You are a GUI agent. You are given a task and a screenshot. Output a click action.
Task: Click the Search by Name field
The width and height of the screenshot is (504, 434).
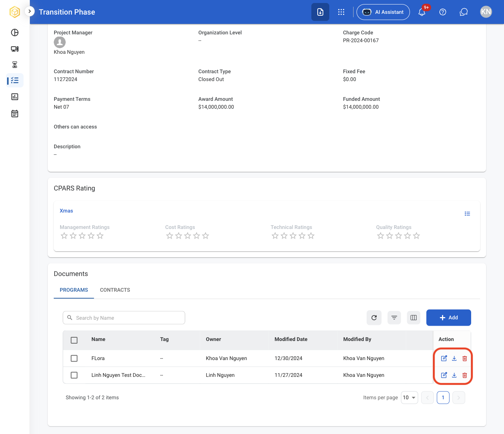[x=124, y=318]
